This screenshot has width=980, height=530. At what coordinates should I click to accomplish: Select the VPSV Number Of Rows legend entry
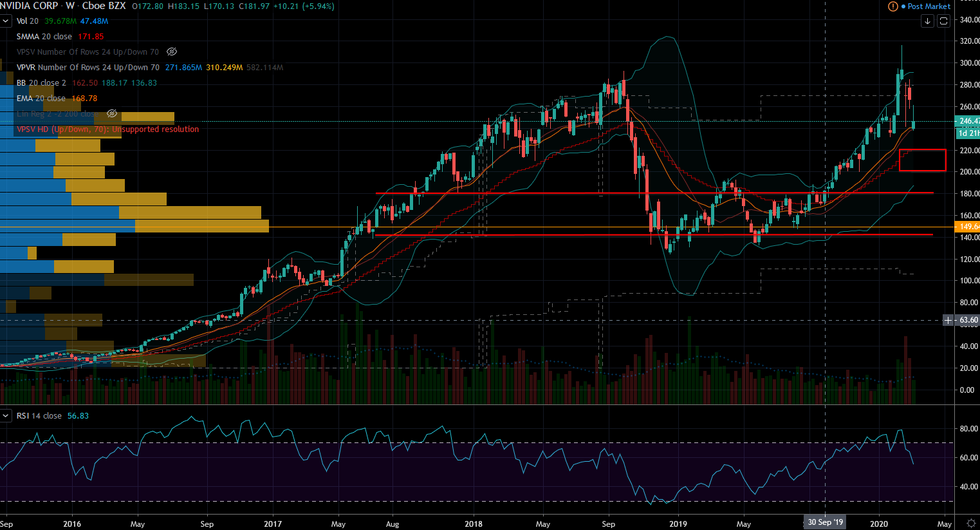[88, 52]
